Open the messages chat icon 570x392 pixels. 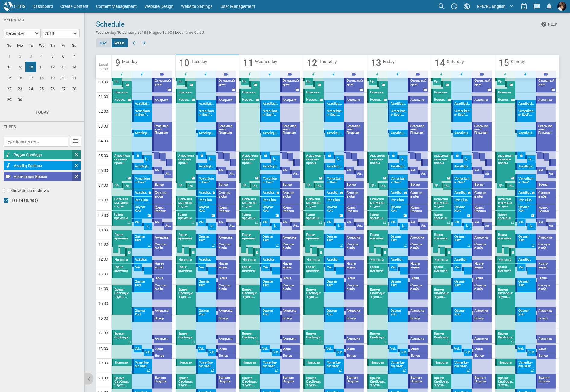[537, 6]
